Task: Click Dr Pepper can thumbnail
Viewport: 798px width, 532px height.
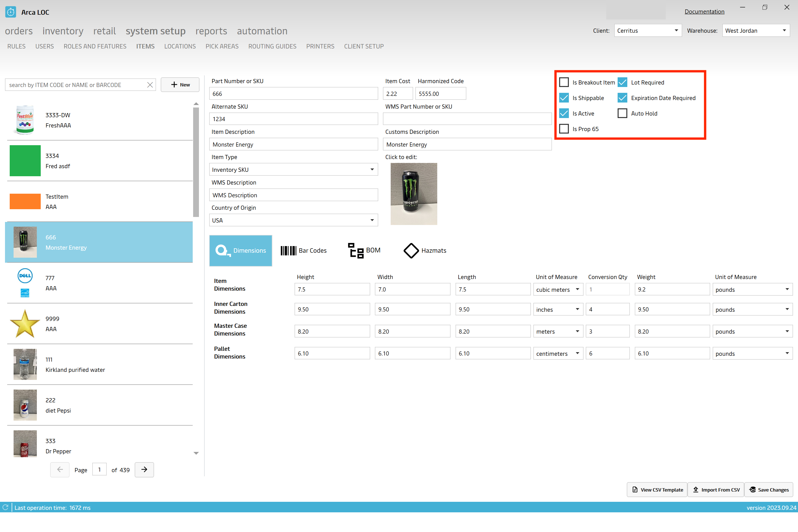Action: 25,444
